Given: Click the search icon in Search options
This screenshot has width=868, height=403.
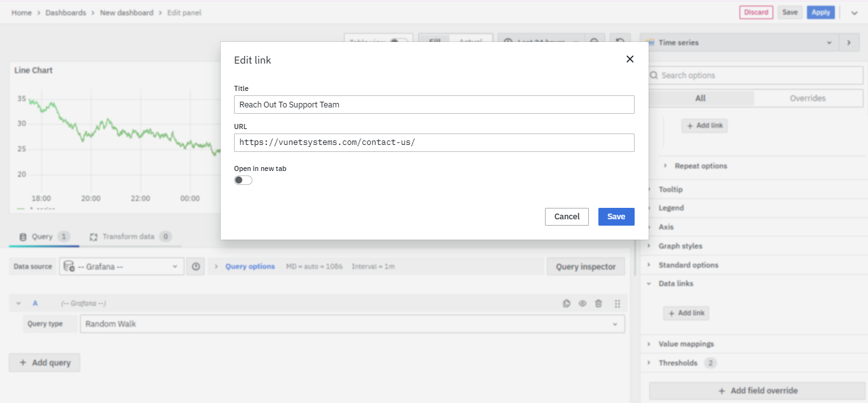Looking at the screenshot, I should pyautogui.click(x=654, y=76).
